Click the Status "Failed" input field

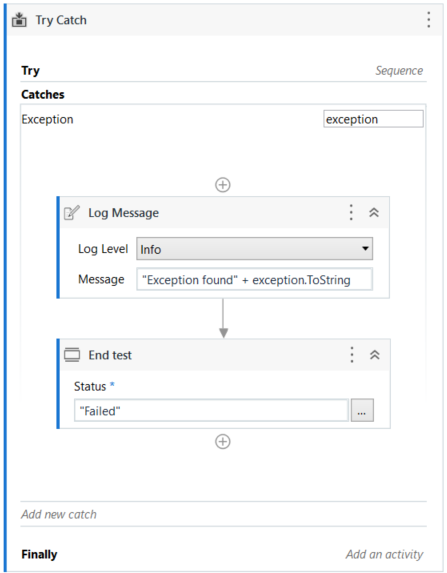pos(211,411)
